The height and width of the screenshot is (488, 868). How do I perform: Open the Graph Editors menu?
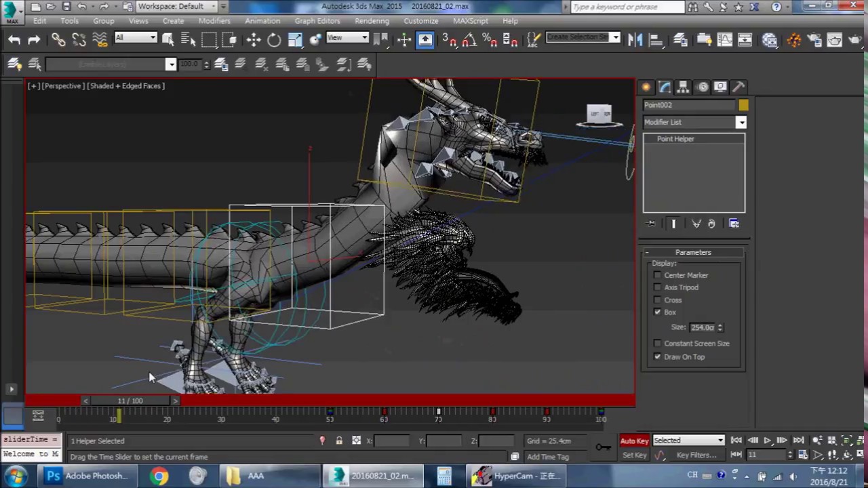(x=317, y=21)
